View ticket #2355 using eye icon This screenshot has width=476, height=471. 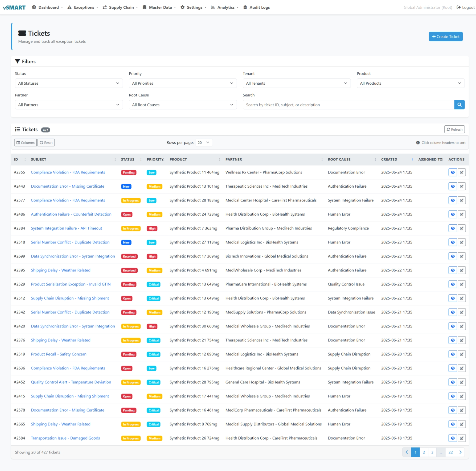coord(453,172)
